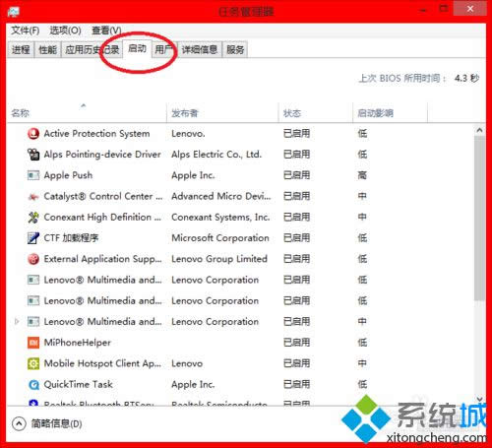Viewport: 492px width, 448px height.
Task: Select the 启动 tab
Action: [137, 49]
